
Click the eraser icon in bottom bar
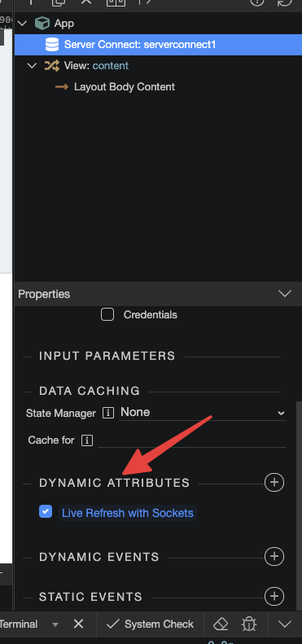221,624
